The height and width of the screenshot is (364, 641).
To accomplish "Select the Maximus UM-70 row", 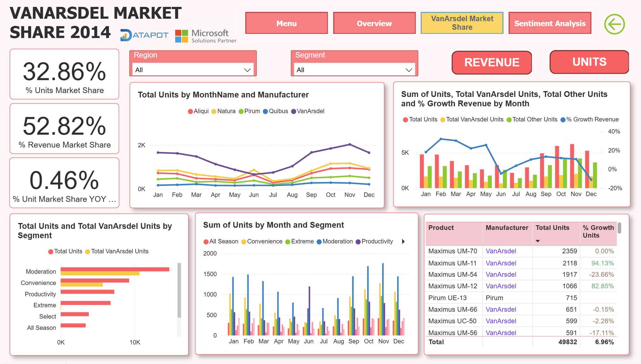I will 521,251.
